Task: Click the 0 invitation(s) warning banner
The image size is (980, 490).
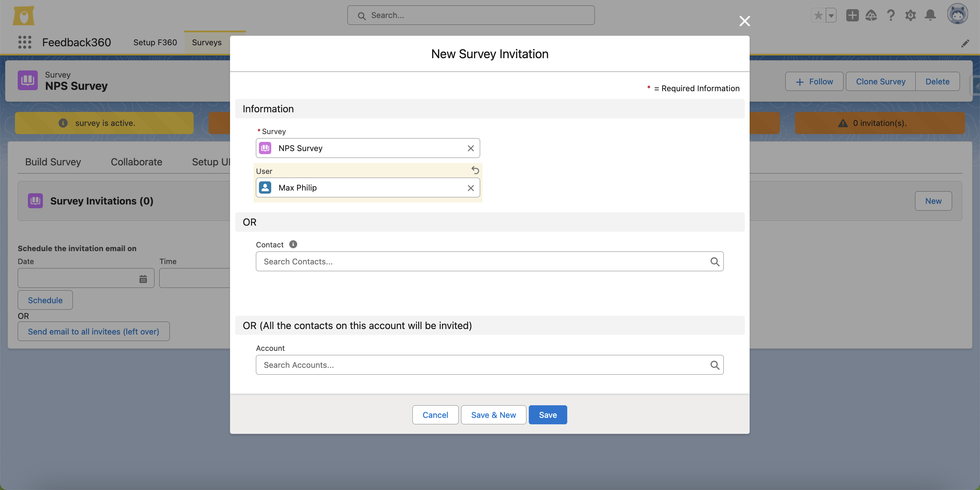Action: tap(880, 123)
